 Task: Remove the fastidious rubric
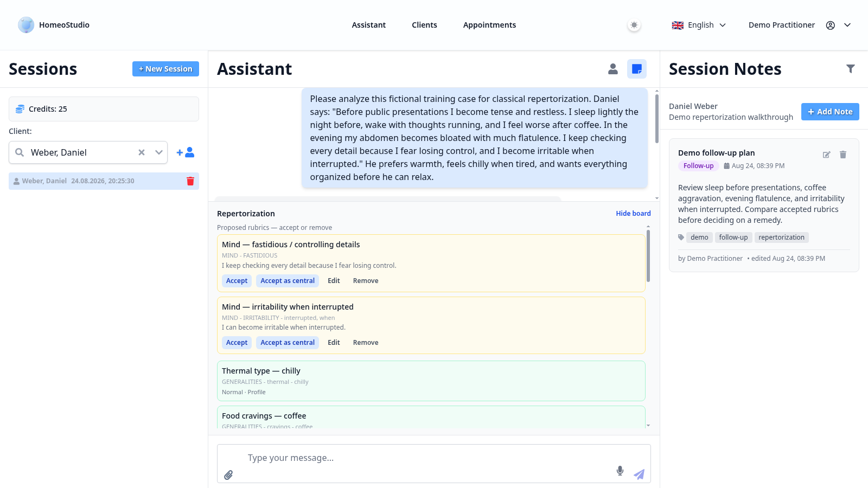pos(366,281)
